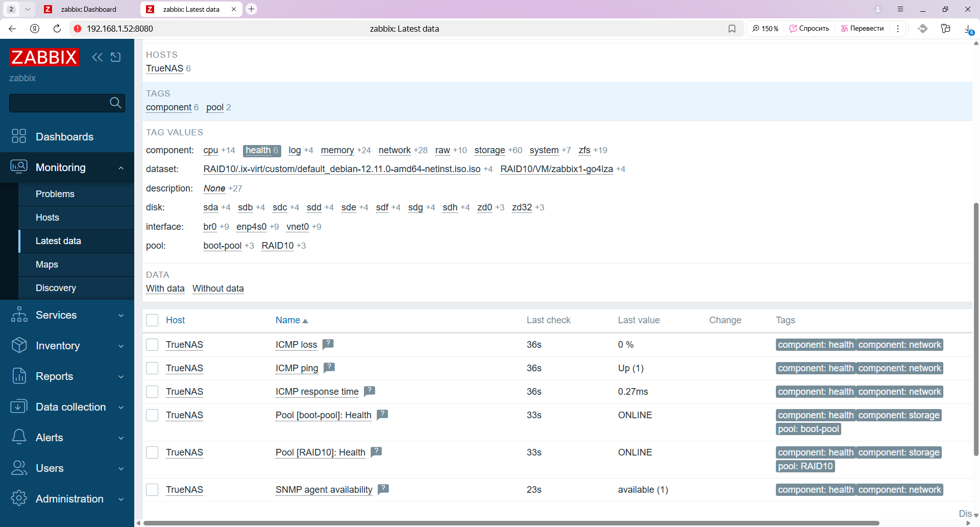Expand the Inventory menu chevron
Image resolution: width=980 pixels, height=527 pixels.
coord(121,346)
